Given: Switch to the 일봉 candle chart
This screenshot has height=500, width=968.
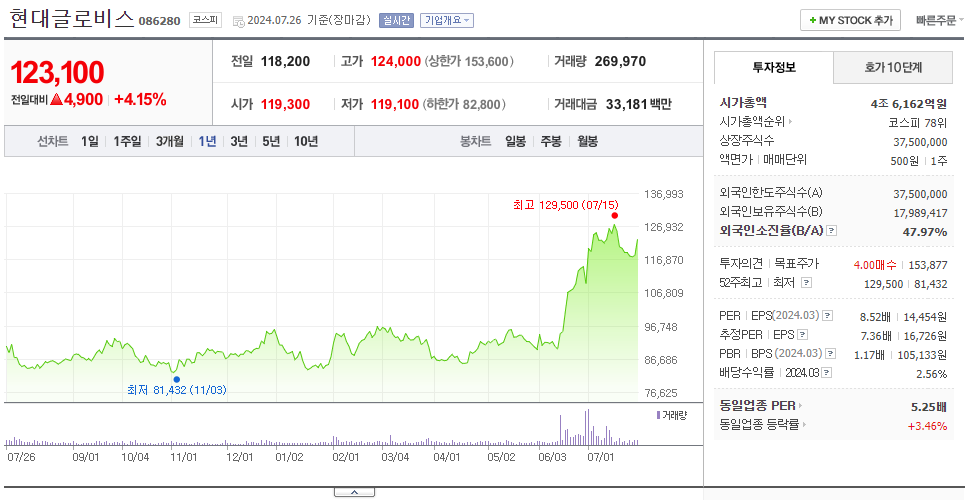Looking at the screenshot, I should (x=515, y=141).
